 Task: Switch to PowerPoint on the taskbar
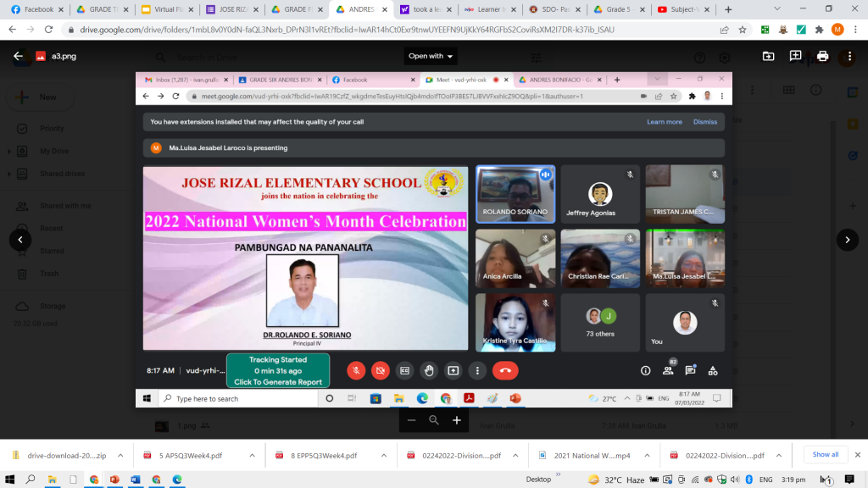point(114,480)
